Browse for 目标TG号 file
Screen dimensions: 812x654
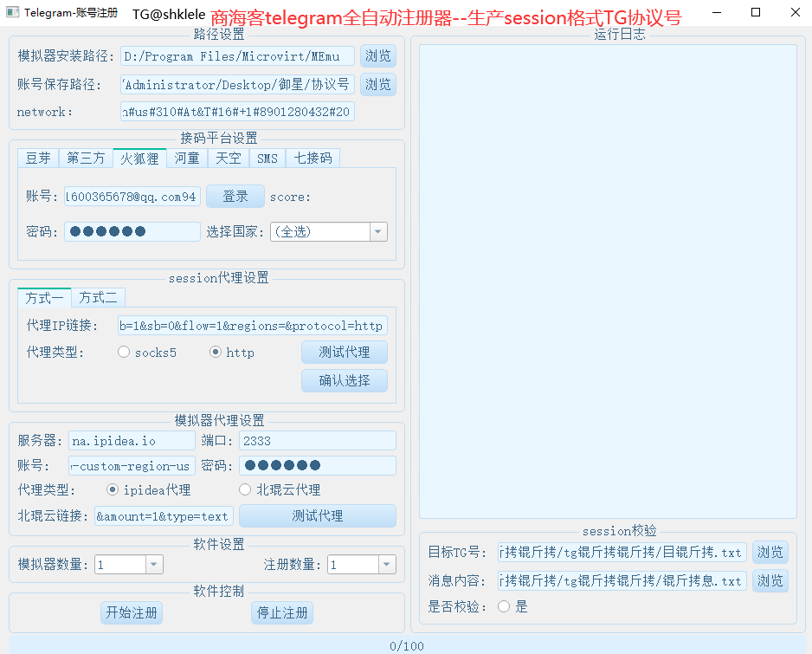point(770,553)
